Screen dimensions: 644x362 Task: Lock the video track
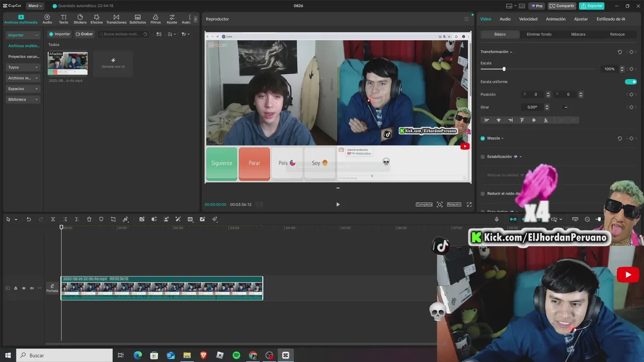[16, 288]
